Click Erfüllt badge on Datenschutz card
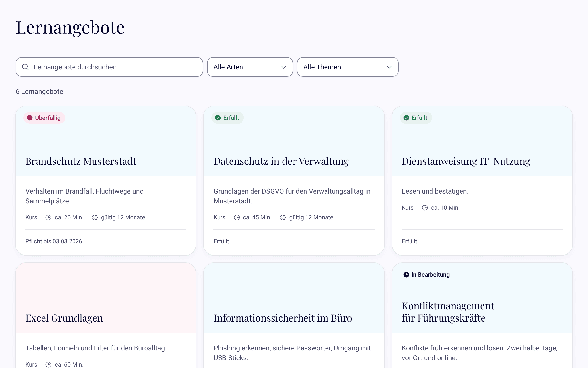The width and height of the screenshot is (588, 368). [227, 118]
